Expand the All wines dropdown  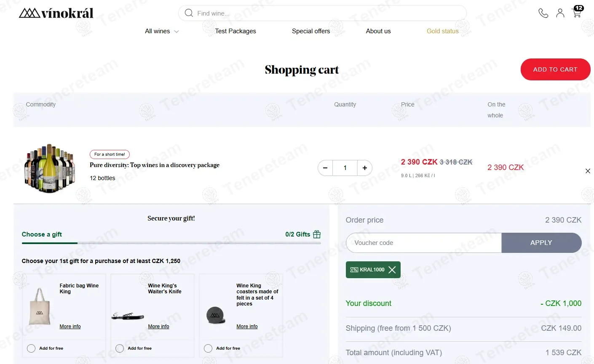point(162,31)
